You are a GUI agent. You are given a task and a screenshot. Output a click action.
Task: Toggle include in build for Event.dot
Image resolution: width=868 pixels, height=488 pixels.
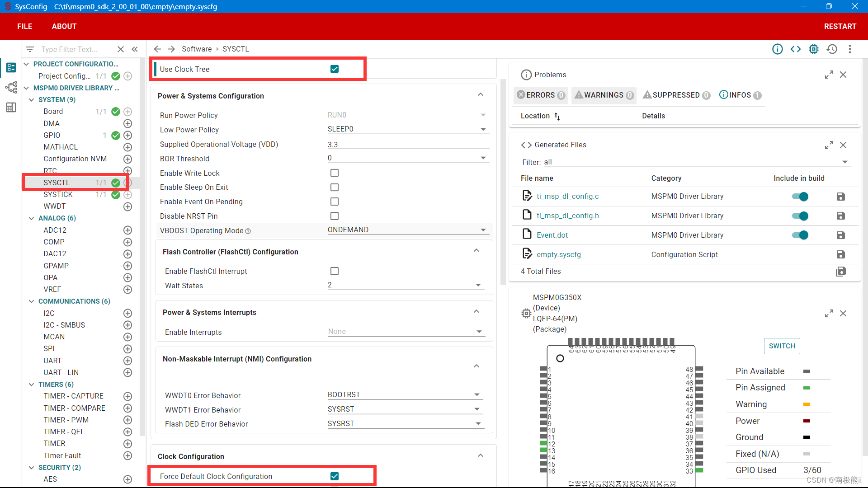coord(800,235)
